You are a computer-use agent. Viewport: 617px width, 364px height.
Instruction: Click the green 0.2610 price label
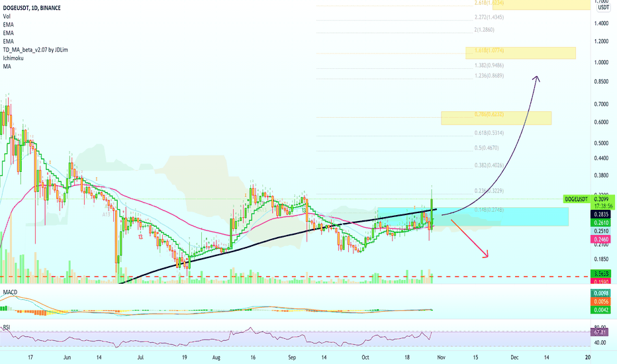click(601, 223)
